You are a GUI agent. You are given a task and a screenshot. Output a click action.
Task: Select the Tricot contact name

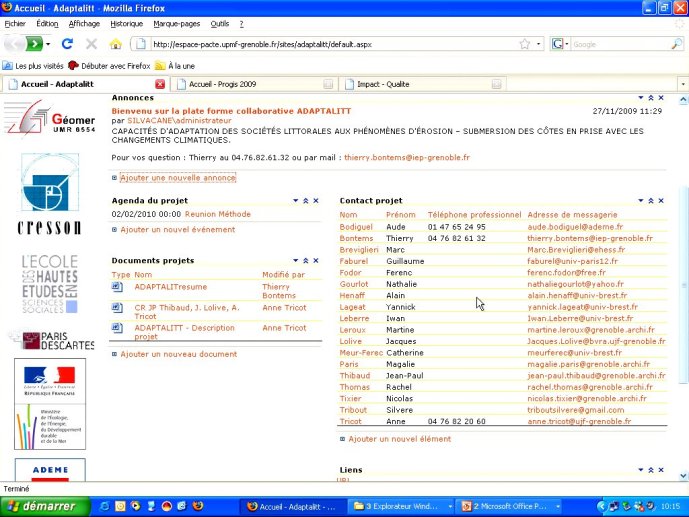(x=350, y=421)
